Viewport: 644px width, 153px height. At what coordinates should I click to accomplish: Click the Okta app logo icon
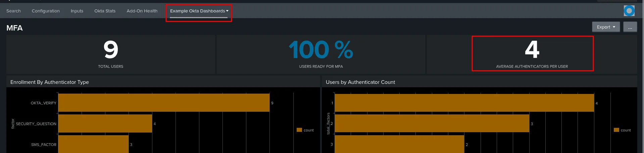pos(629,11)
